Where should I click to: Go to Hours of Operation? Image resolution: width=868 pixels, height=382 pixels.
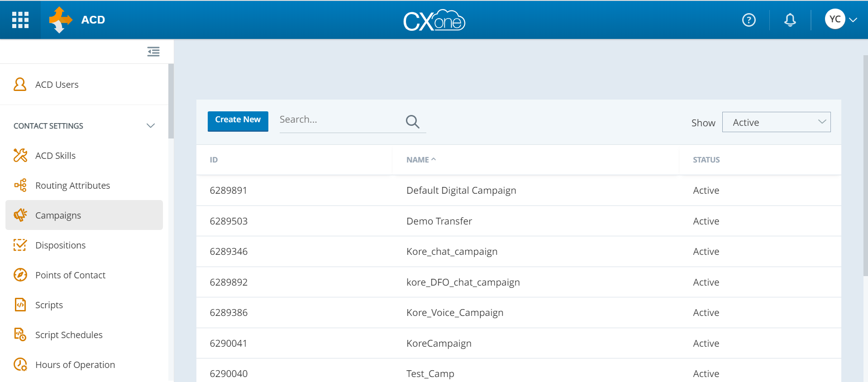point(75,365)
